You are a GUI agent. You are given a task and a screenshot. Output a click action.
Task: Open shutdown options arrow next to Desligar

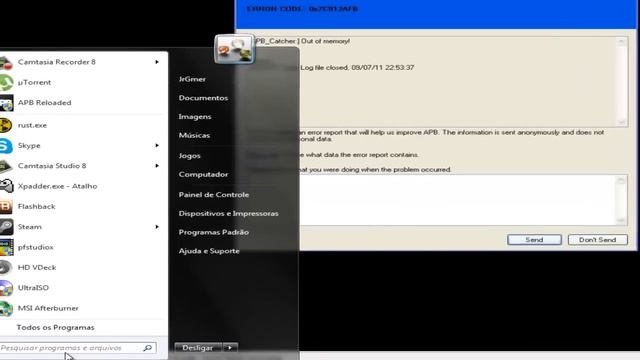click(230, 348)
